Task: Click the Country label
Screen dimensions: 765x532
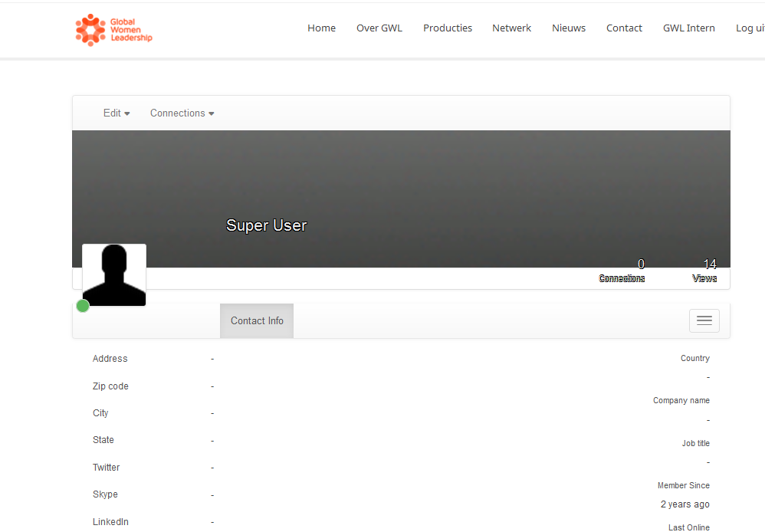Action: pos(694,358)
